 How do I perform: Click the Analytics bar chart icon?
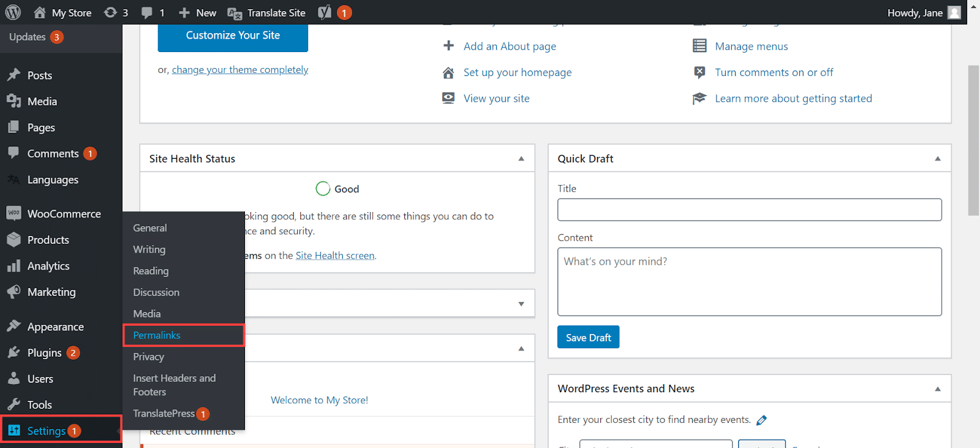tap(13, 266)
